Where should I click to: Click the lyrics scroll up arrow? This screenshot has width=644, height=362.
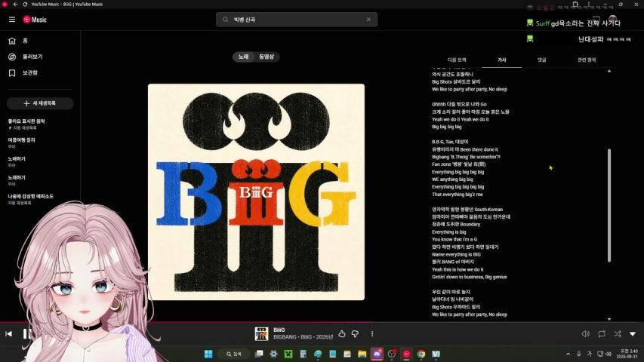(609, 71)
